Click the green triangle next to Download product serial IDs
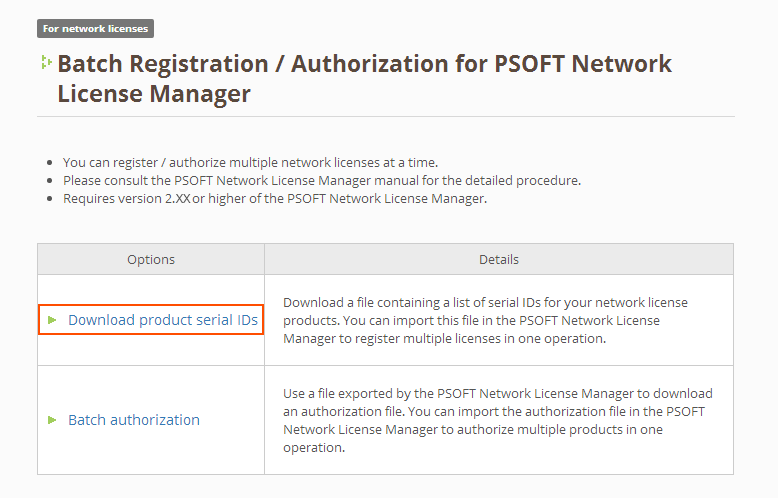 click(x=52, y=320)
